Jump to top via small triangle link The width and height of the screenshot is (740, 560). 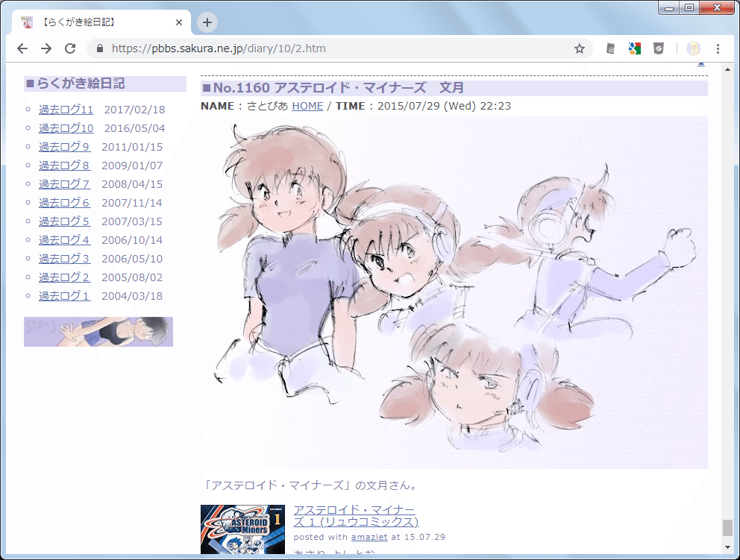(701, 63)
